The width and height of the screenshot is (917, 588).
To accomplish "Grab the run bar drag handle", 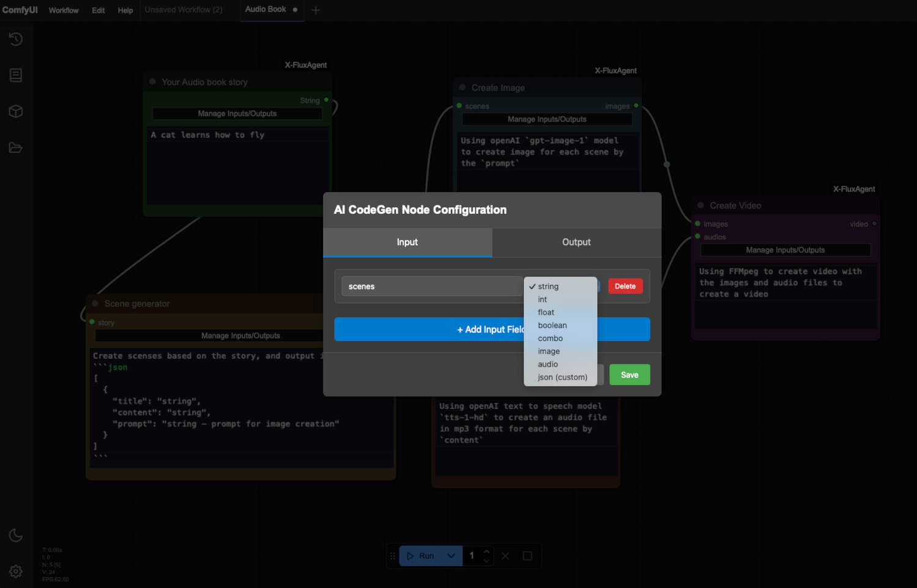I will (x=393, y=556).
